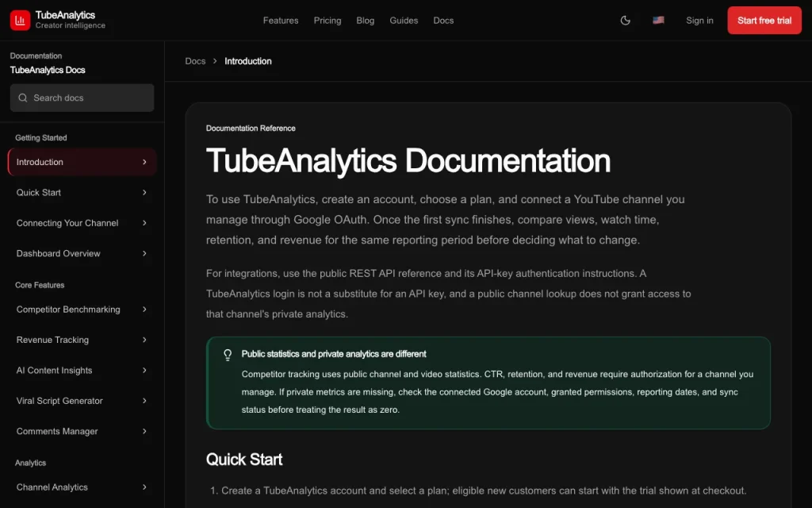Click the TubeAnalytics red logo icon

(x=20, y=20)
